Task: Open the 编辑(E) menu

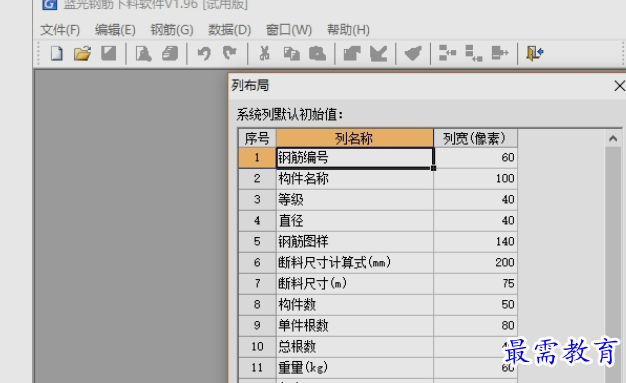Action: pos(115,30)
